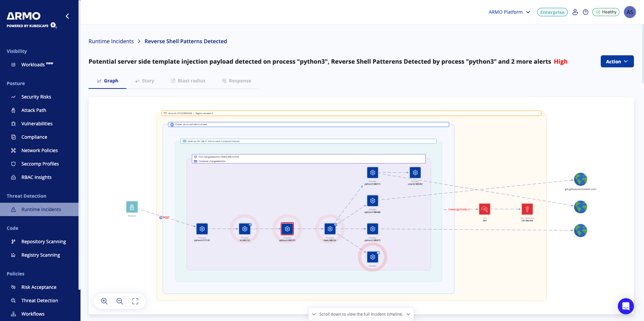
Task: Click the Pod changedetection label
Action: 218,157
